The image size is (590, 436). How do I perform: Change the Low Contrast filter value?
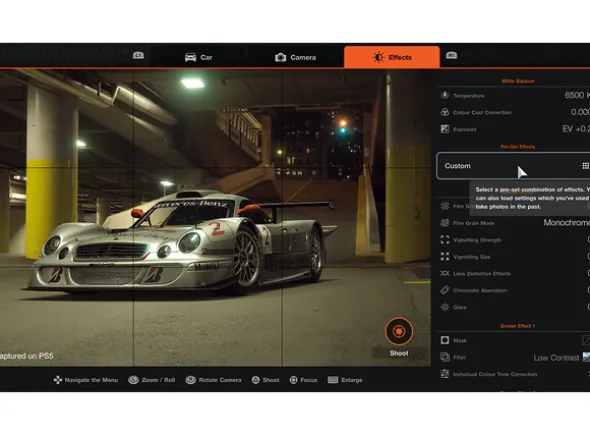pyautogui.click(x=557, y=358)
